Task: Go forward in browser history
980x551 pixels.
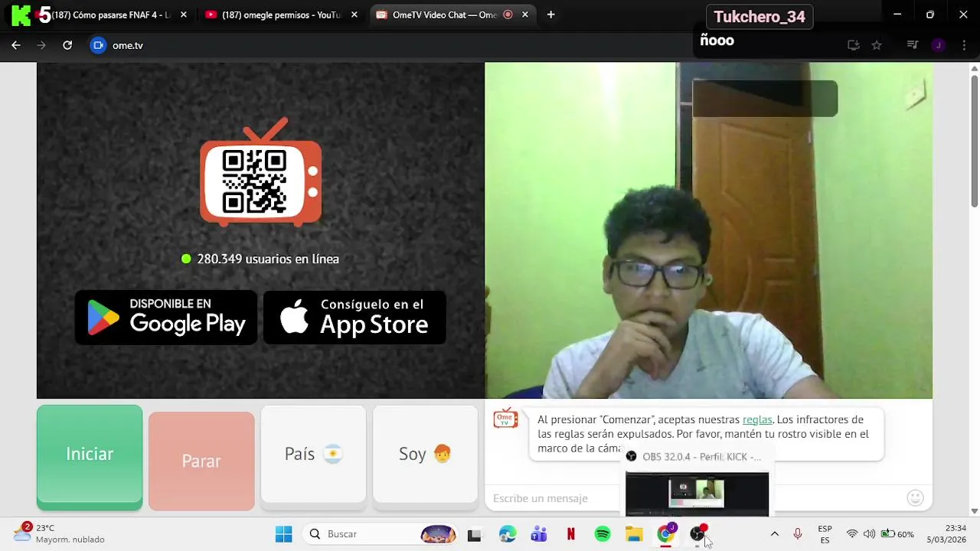Action: tap(41, 45)
